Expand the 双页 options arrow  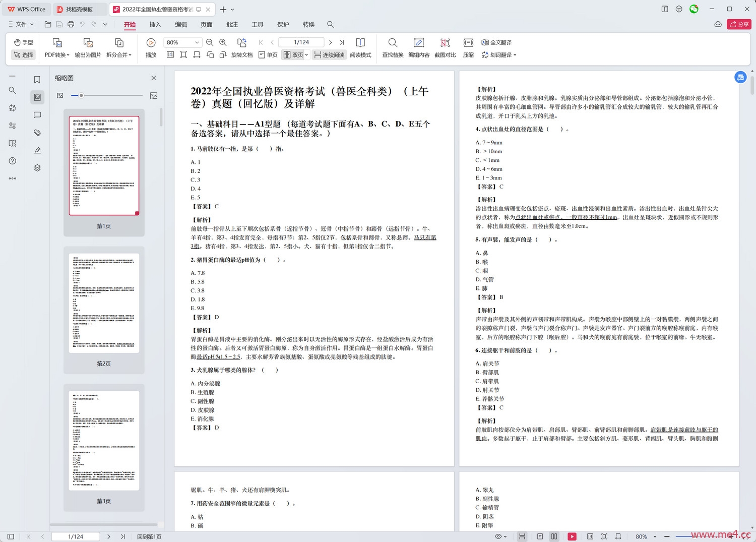point(306,54)
